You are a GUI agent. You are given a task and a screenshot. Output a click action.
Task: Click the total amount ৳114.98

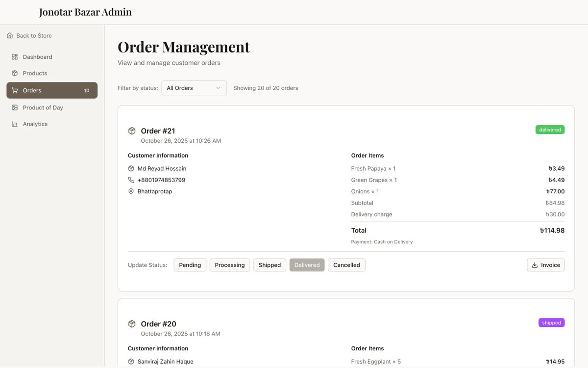coord(552,231)
